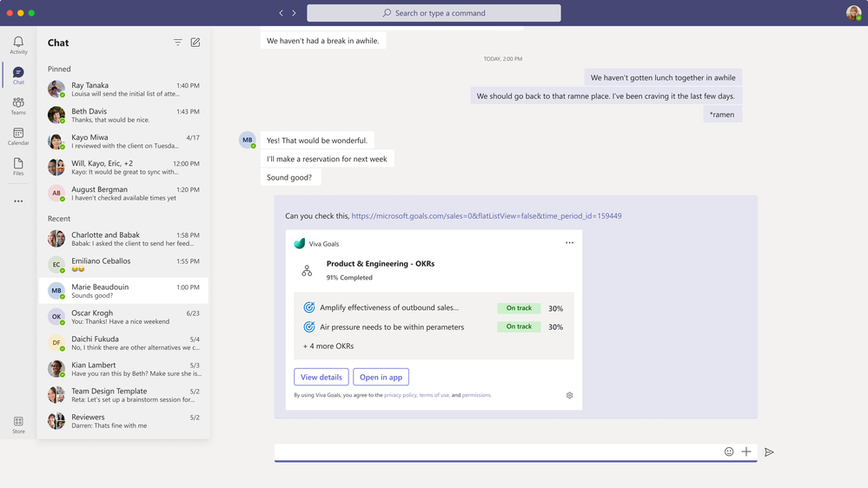Click the Viva Goals logo in card
The image size is (868, 488).
pyautogui.click(x=300, y=243)
